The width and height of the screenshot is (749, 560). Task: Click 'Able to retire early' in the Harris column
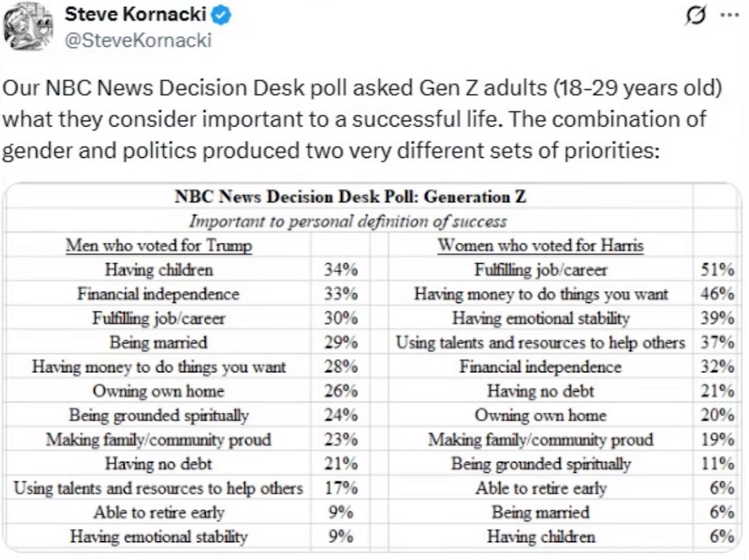click(x=541, y=488)
